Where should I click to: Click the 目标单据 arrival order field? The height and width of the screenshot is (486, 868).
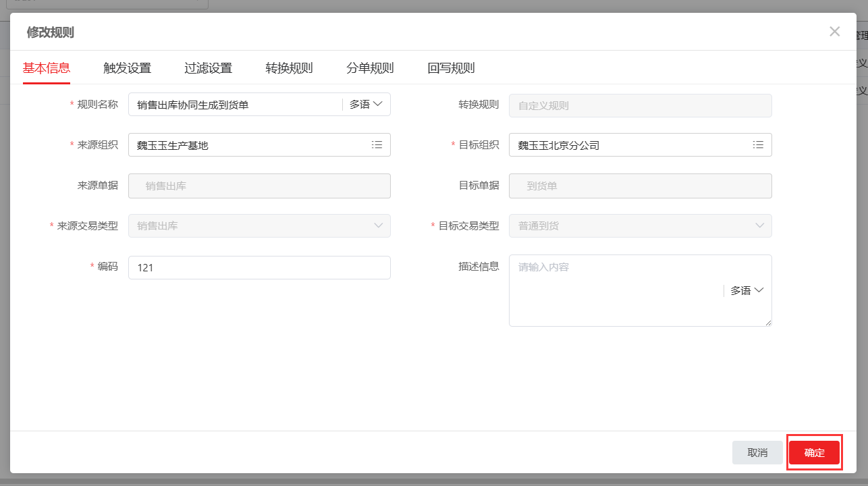coord(640,186)
